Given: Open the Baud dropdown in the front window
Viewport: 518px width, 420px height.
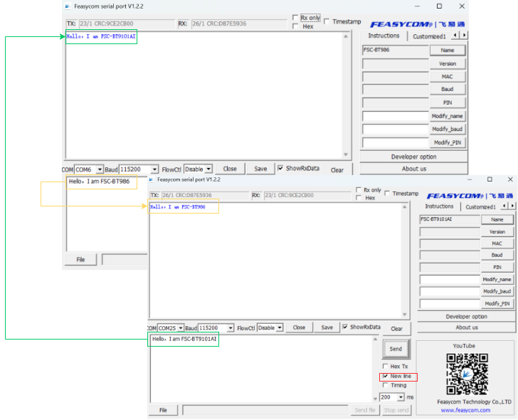Looking at the screenshot, I should point(231,328).
